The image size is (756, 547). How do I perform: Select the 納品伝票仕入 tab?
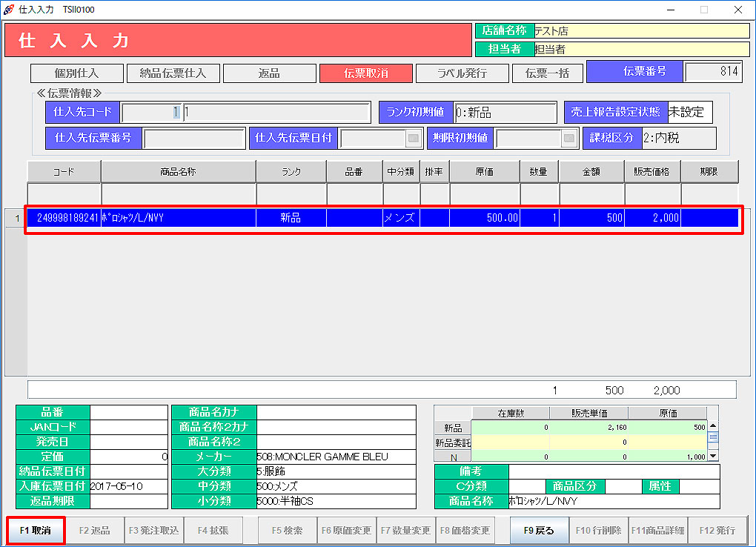tap(173, 73)
